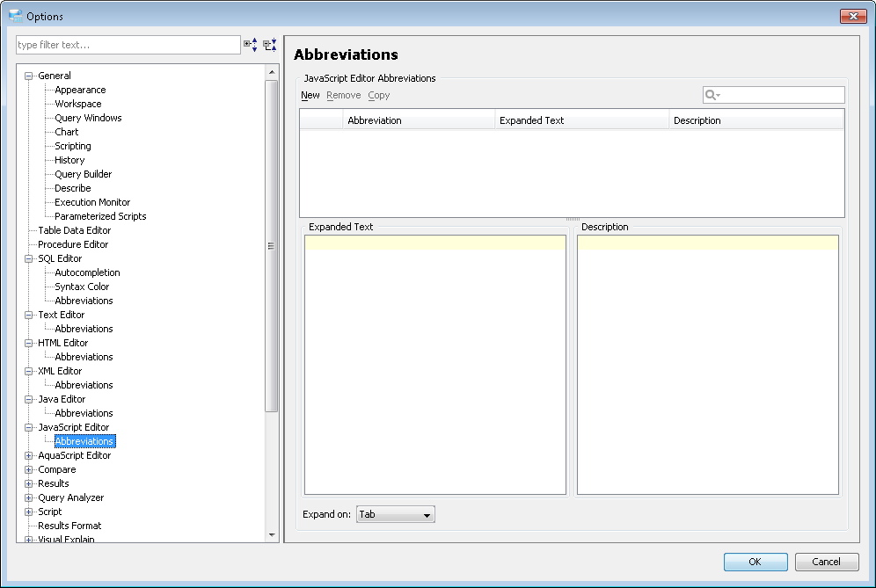
Task: Select Abbreviations under SQL Editor
Action: click(84, 301)
